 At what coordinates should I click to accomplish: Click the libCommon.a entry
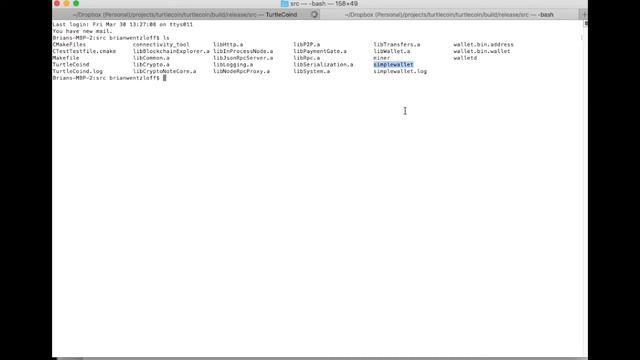coord(151,58)
